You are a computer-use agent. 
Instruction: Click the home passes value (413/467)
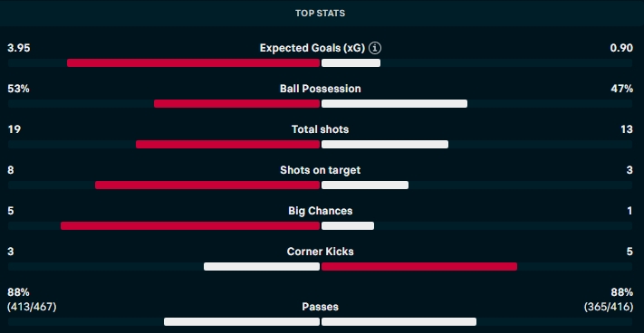coord(32,307)
